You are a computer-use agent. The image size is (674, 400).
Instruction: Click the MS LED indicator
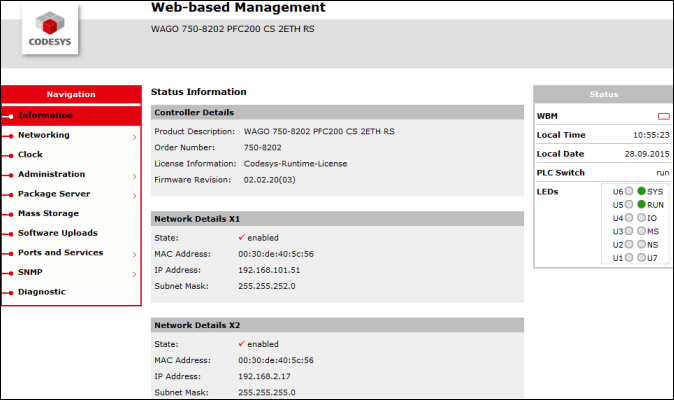[x=640, y=231]
